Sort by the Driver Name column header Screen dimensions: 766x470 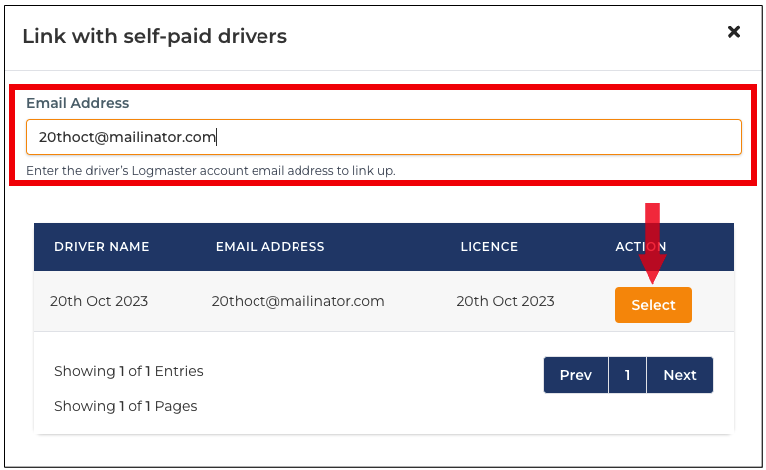click(x=102, y=247)
